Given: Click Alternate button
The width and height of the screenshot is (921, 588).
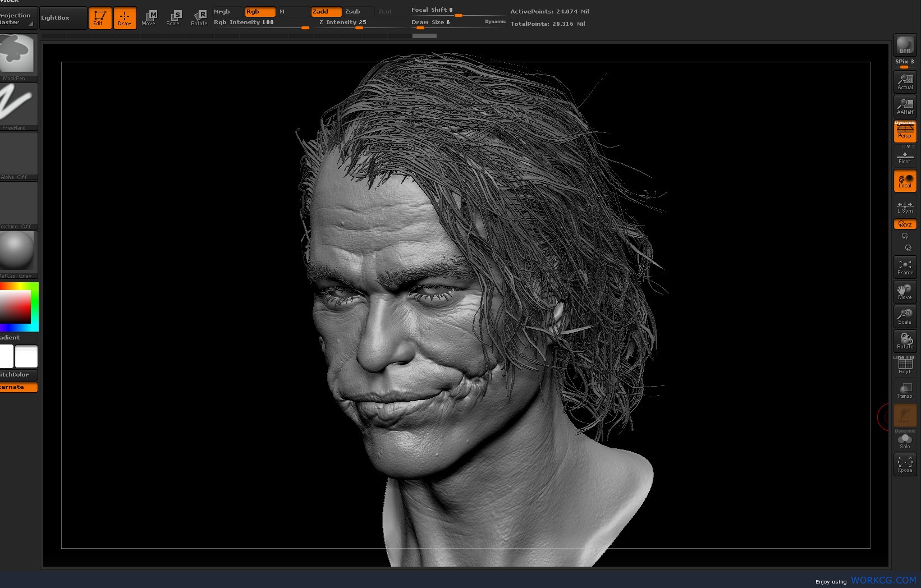Looking at the screenshot, I should [18, 387].
